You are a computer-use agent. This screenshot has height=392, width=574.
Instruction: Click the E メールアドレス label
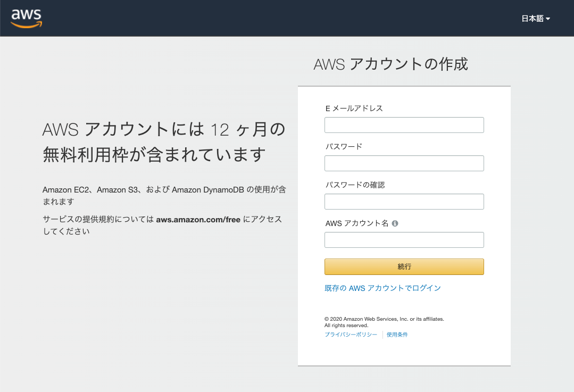354,109
